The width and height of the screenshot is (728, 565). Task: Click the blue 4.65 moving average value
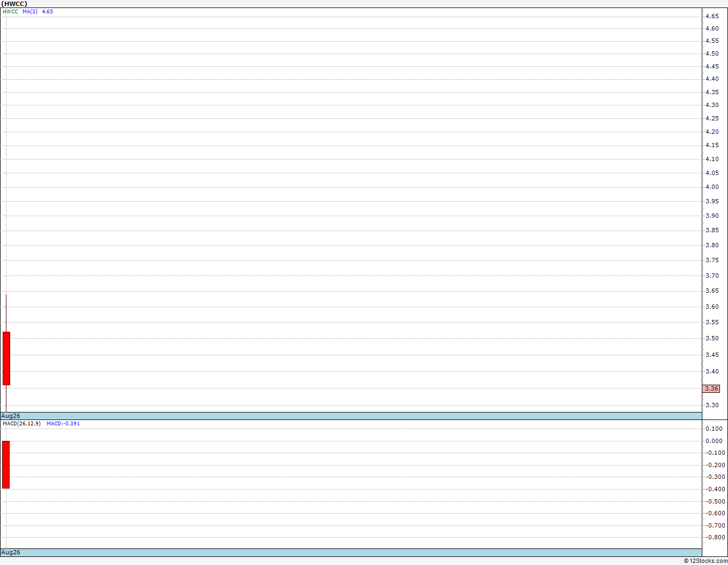point(48,11)
